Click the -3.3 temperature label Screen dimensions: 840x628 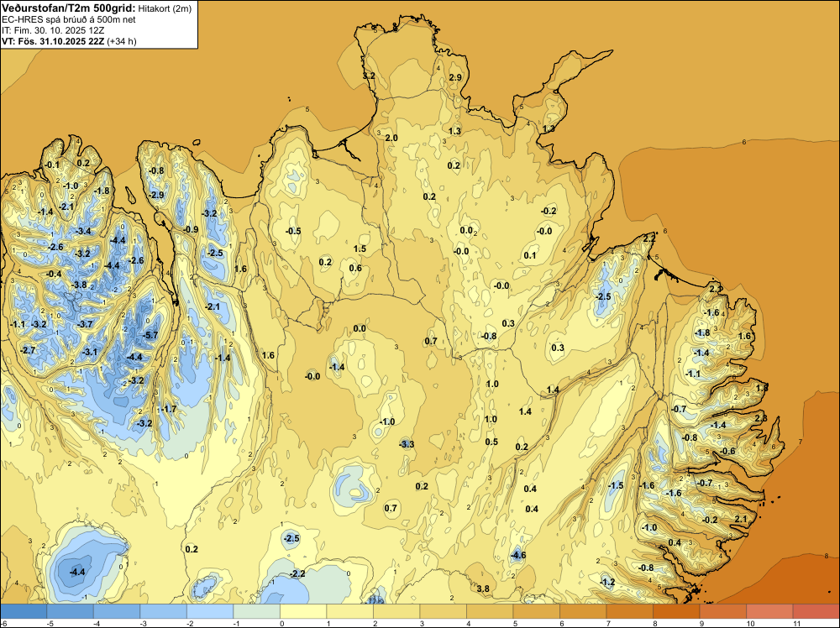[x=407, y=444]
